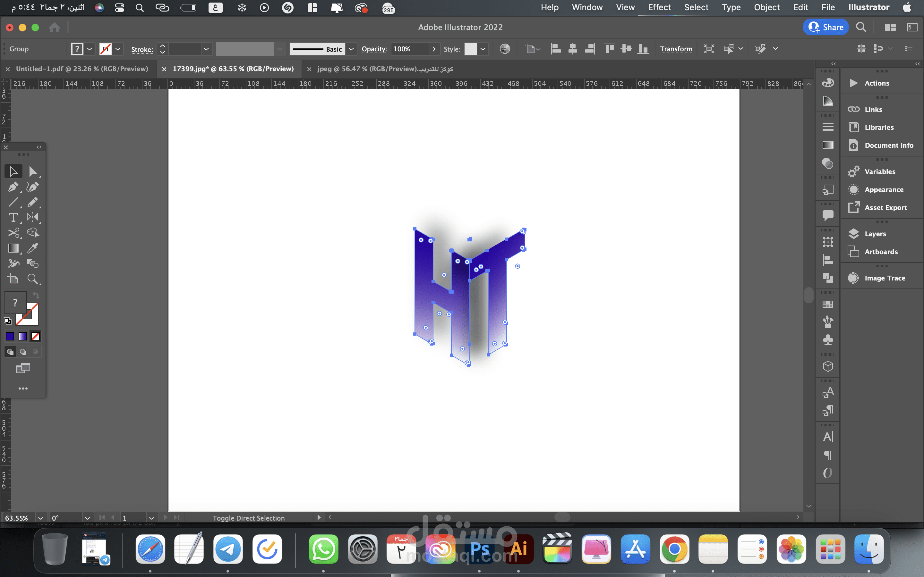Open the Stroke weight dropdown
The image size is (924, 577).
tap(206, 49)
